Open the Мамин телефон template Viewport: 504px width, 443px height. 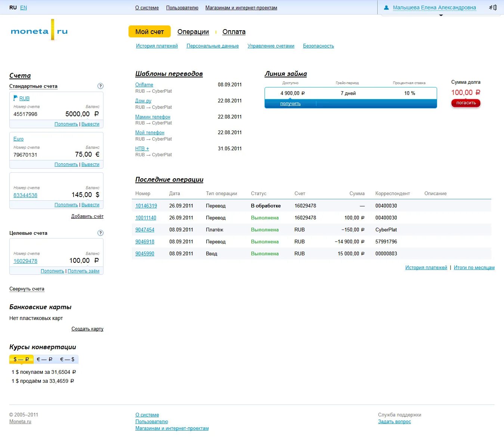[x=153, y=117]
